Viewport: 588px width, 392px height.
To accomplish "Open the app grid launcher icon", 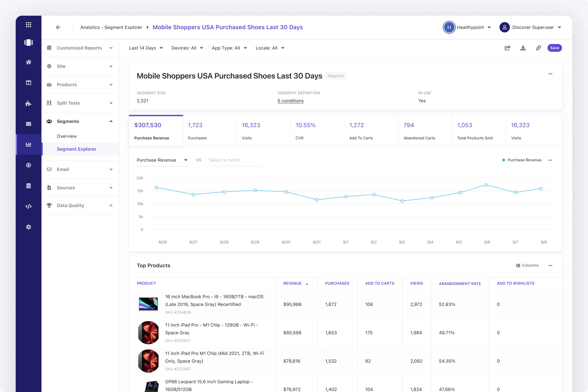I will click(x=28, y=24).
